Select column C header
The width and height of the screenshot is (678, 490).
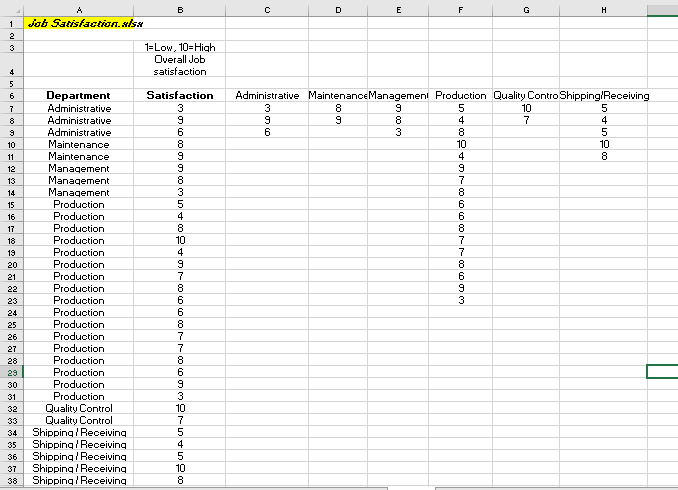click(267, 10)
